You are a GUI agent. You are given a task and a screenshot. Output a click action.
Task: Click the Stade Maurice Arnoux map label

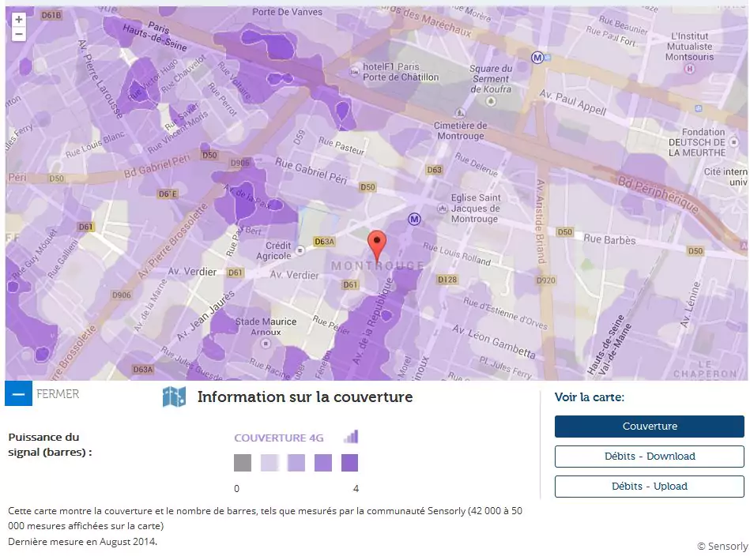(266, 327)
